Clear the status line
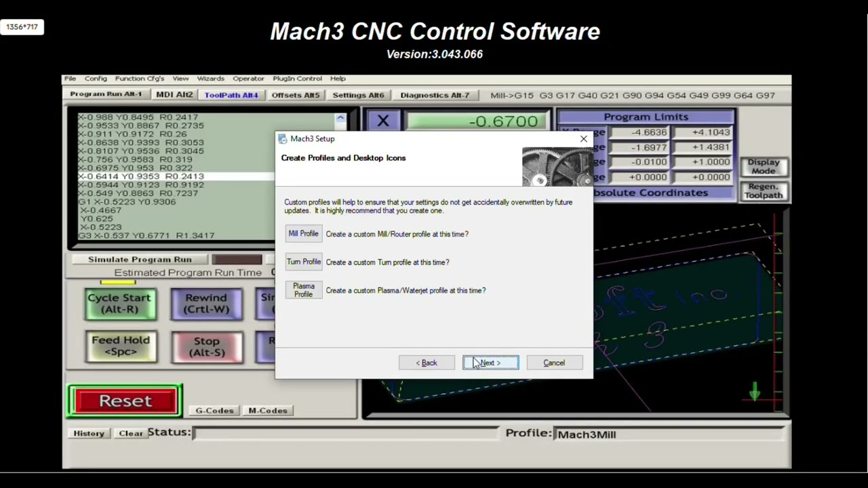Viewport: 868px width, 488px height. coord(131,433)
